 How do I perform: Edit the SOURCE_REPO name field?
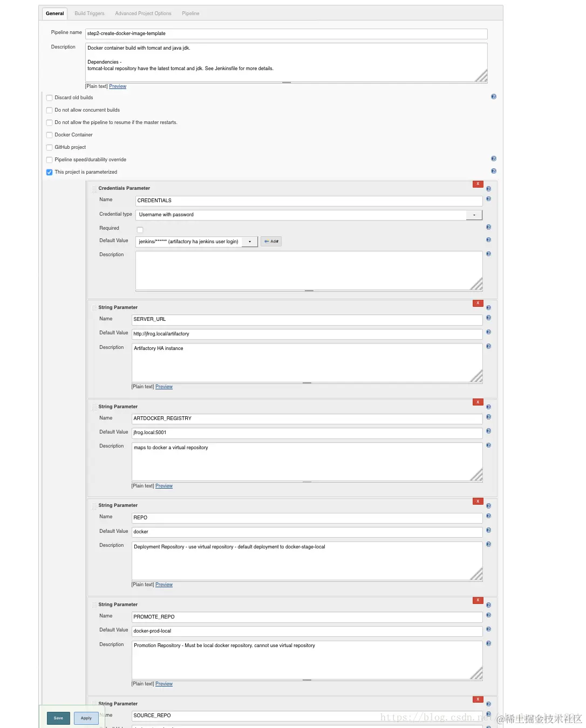point(307,716)
